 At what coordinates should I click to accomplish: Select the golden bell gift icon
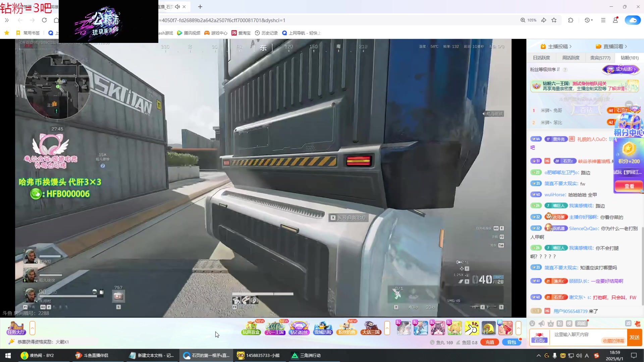click(x=488, y=328)
